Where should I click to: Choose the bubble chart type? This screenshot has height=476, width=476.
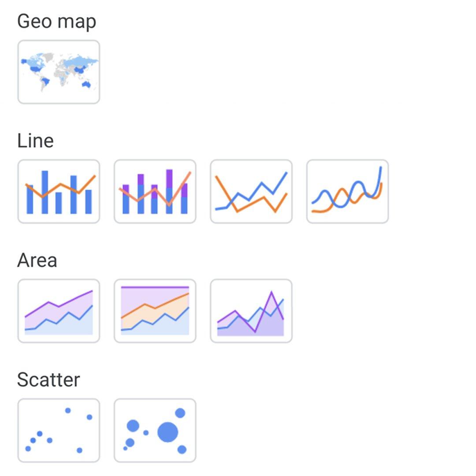coord(155,430)
